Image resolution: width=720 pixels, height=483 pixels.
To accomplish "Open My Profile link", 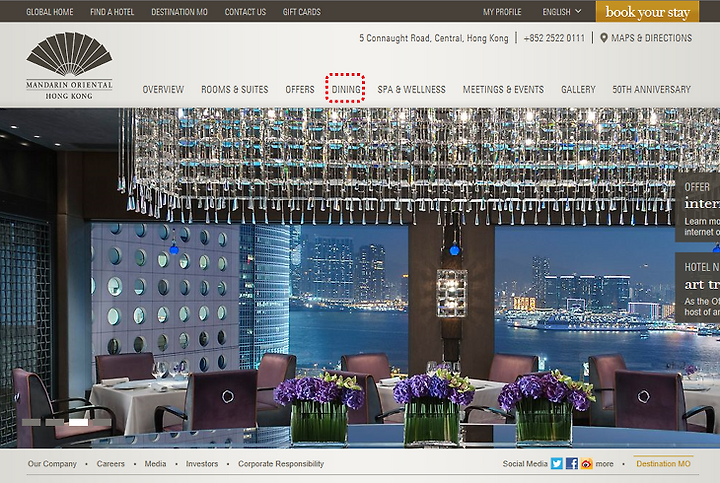I will point(502,12).
